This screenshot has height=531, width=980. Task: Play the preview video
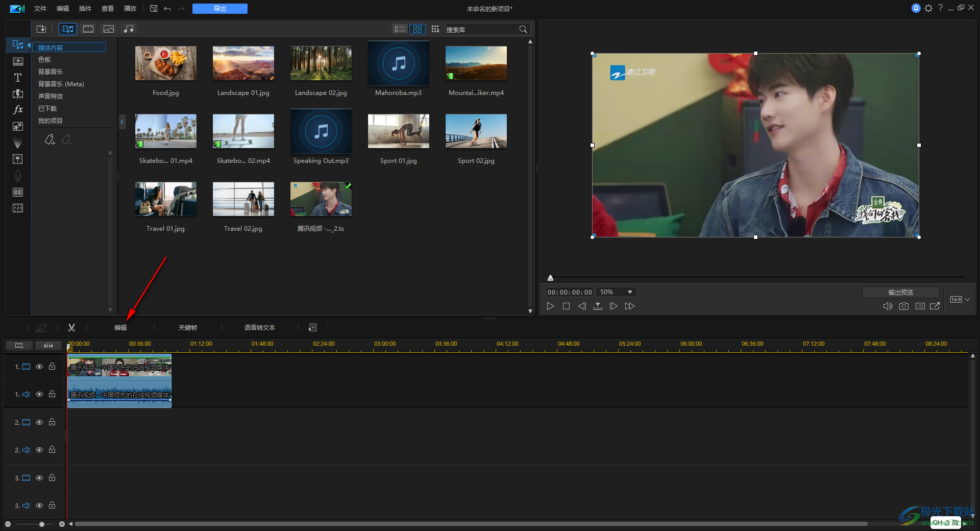(550, 306)
